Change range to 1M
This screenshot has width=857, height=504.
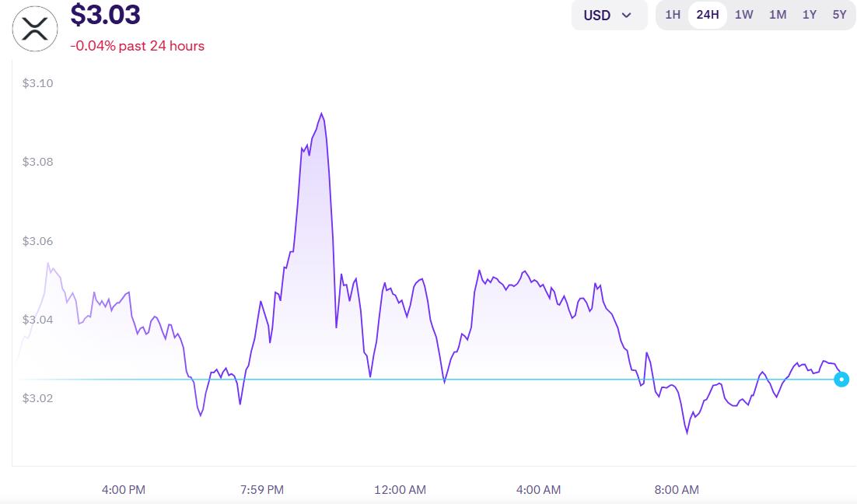[x=778, y=15]
